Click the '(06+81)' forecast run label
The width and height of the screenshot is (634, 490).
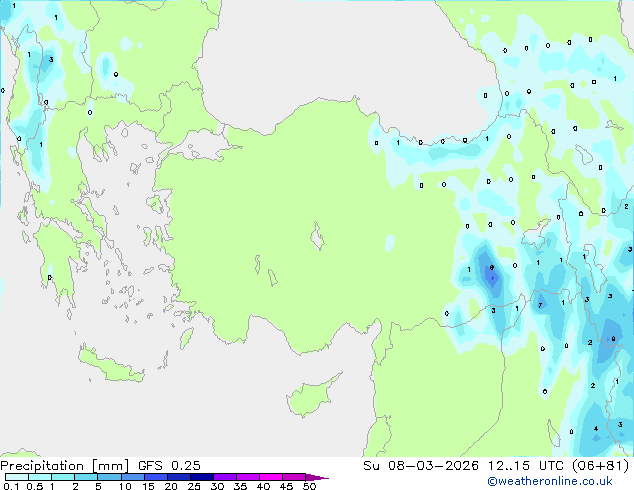[x=600, y=466]
